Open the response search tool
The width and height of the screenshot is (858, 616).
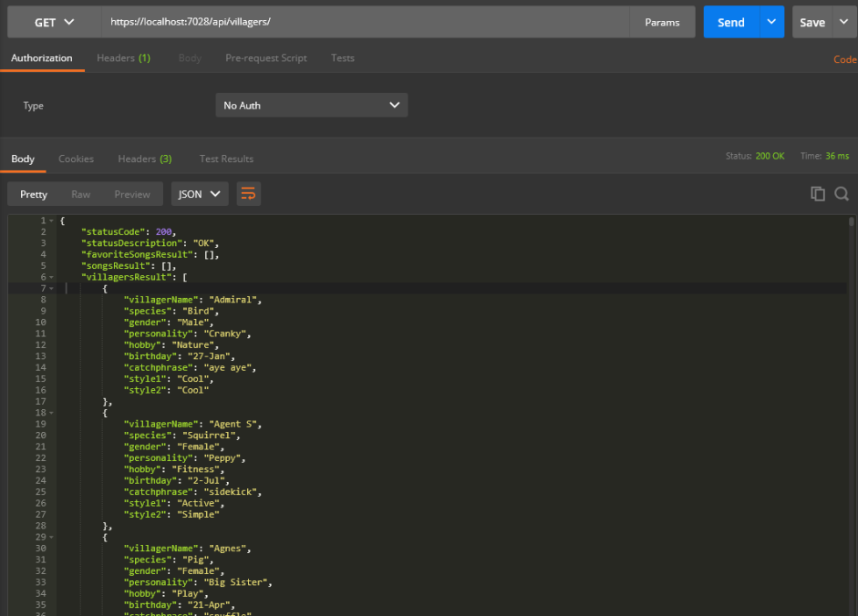pyautogui.click(x=841, y=193)
